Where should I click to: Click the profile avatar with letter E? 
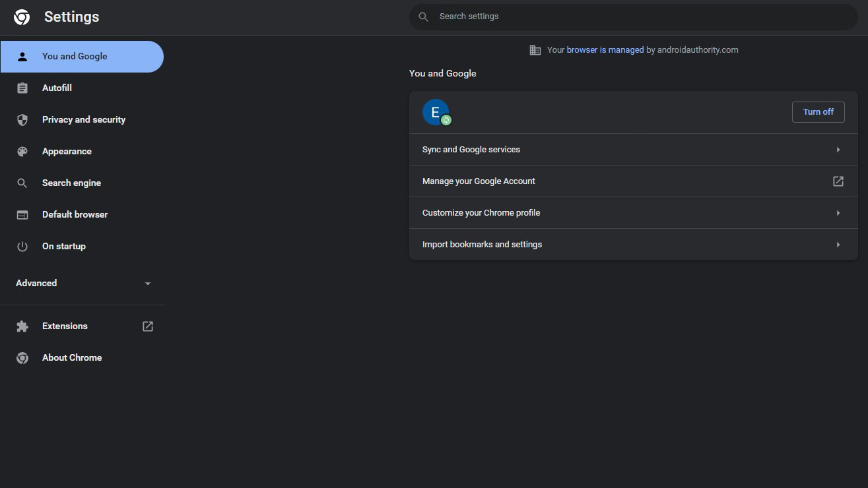click(x=436, y=112)
